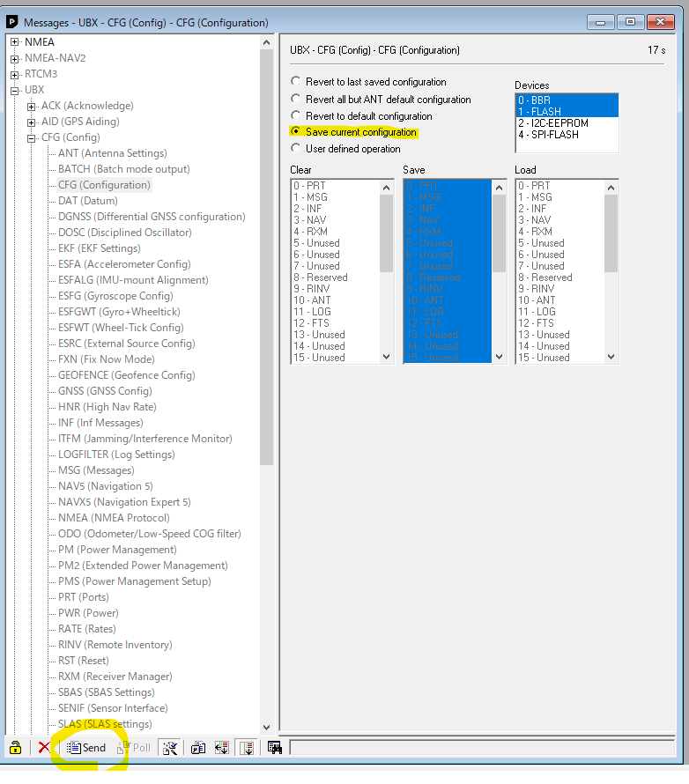
Task: Click the Load list scrollbar thumb
Action: click(x=611, y=233)
